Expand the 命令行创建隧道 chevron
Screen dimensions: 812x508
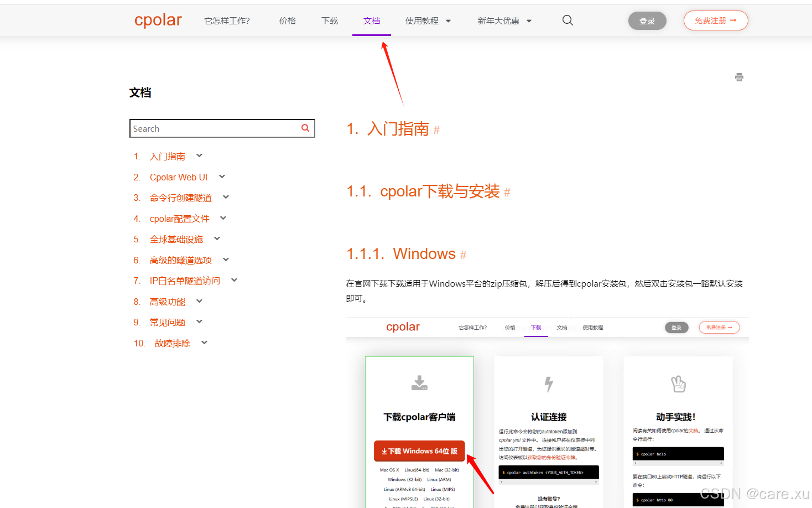coord(226,197)
